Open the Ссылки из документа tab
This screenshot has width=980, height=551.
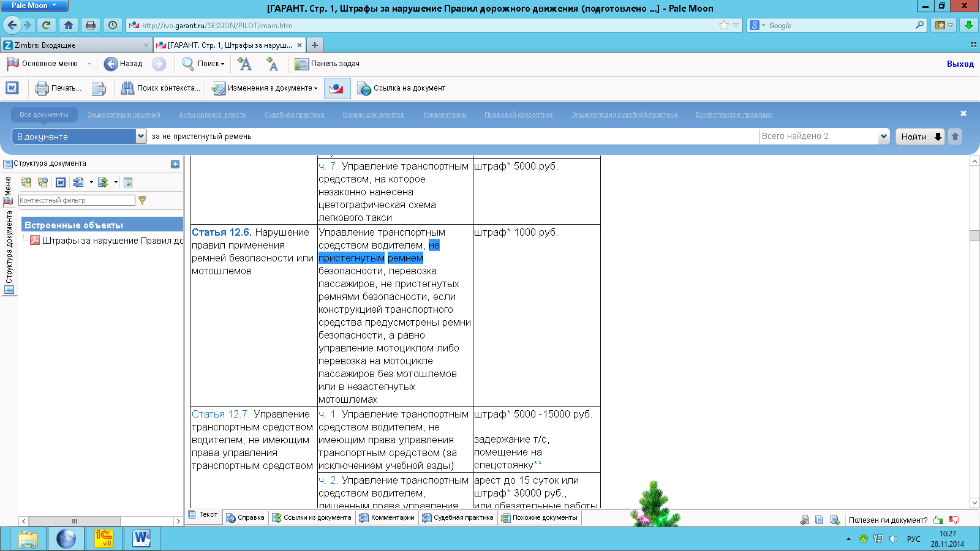coord(312,518)
